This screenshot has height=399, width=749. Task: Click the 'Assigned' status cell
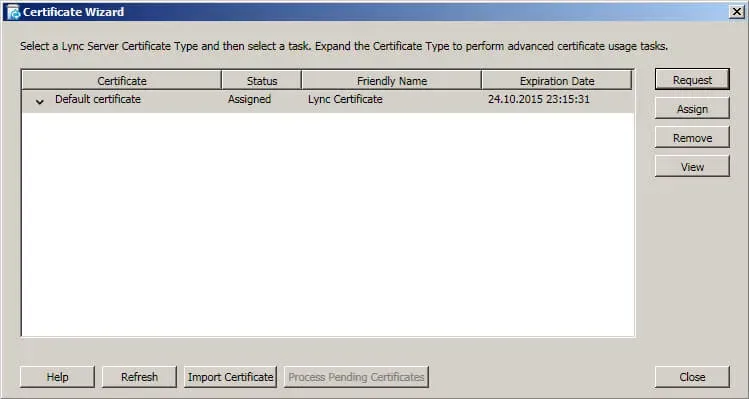249,99
